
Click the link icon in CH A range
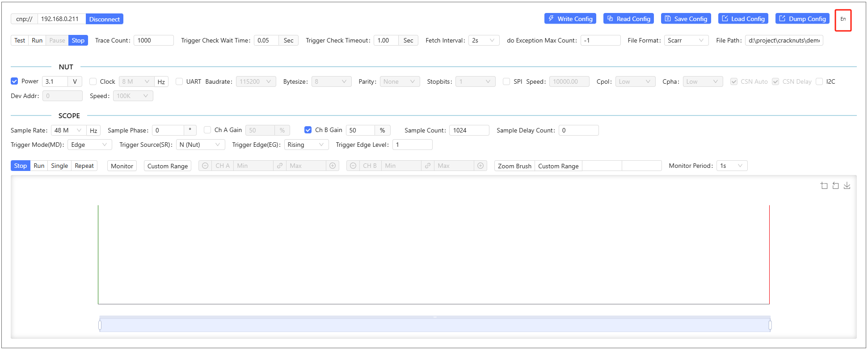280,166
